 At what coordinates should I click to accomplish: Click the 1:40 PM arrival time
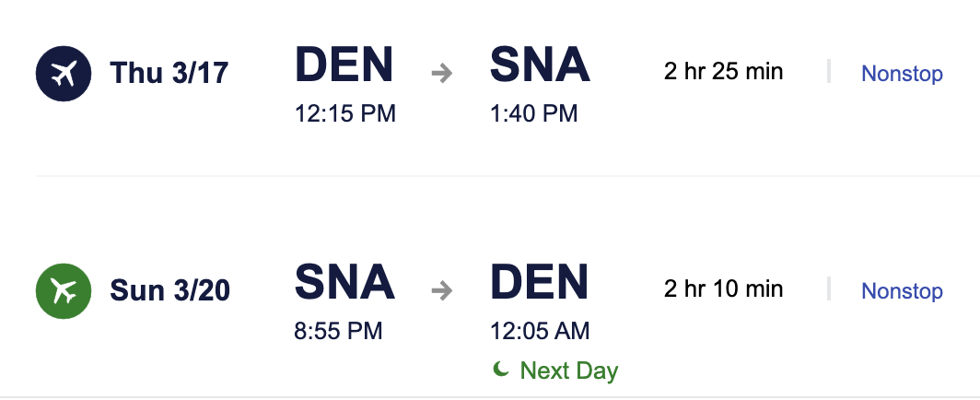[x=534, y=113]
